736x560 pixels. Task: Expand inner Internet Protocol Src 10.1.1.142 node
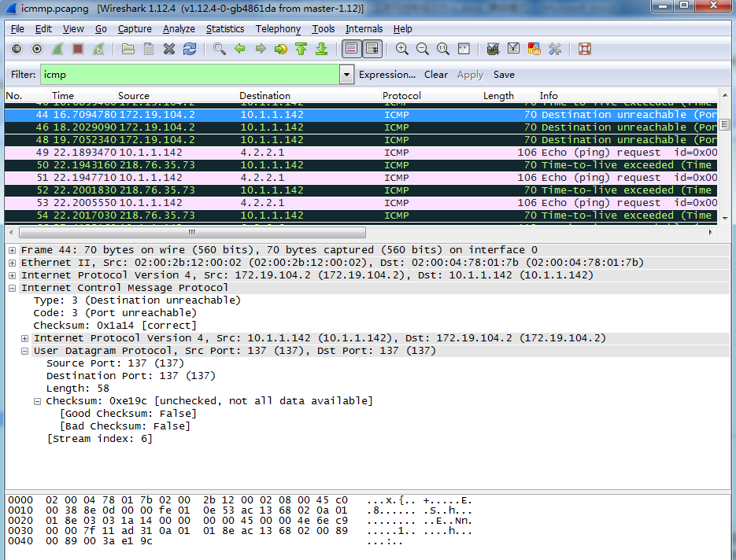pyautogui.click(x=25, y=339)
